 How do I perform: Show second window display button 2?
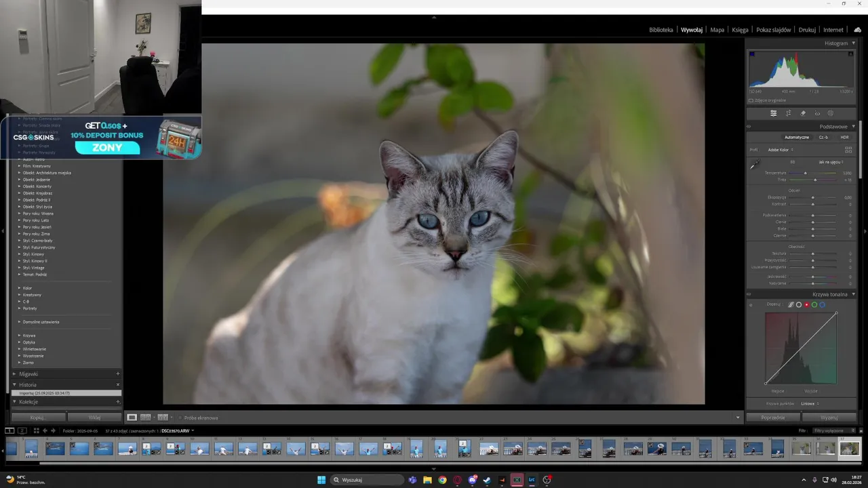pos(22,430)
